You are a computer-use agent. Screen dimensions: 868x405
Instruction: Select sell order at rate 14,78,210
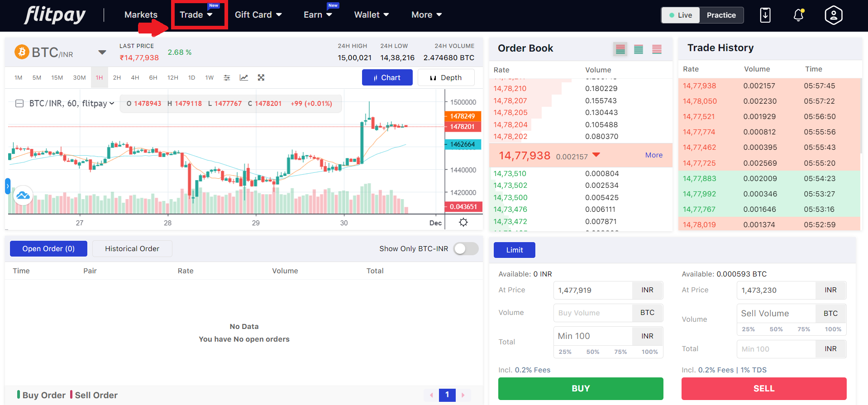click(581, 88)
